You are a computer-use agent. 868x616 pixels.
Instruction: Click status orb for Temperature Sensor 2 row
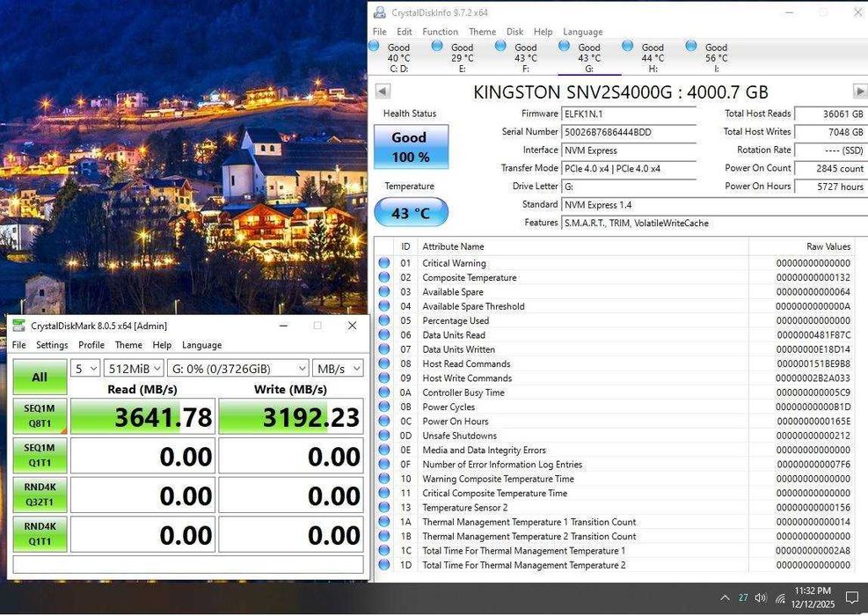pyautogui.click(x=384, y=507)
